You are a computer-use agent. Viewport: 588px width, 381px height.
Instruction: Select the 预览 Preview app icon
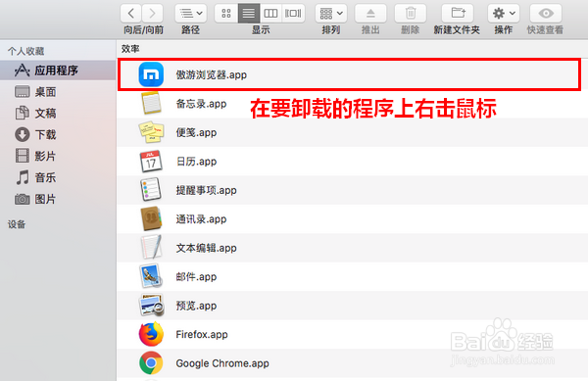click(x=151, y=305)
